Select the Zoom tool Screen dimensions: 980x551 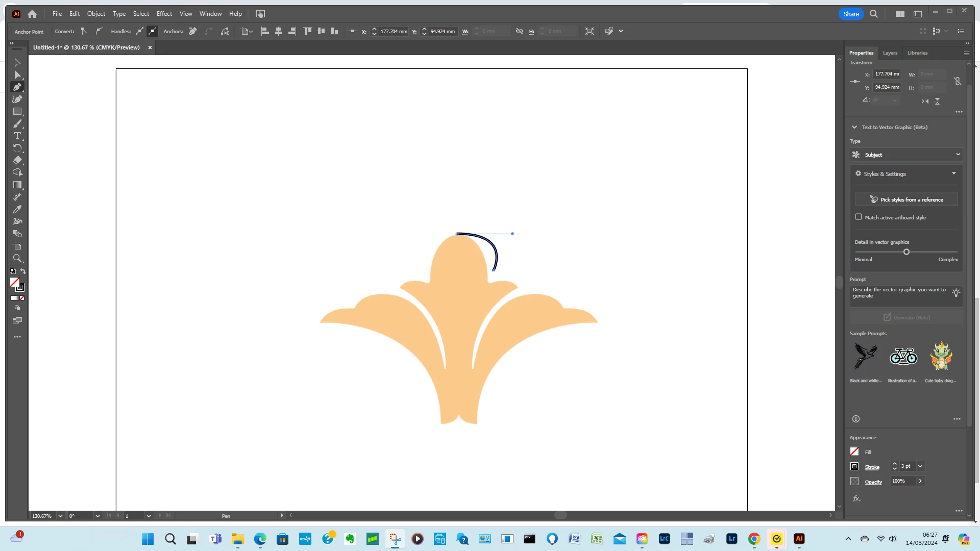(17, 258)
